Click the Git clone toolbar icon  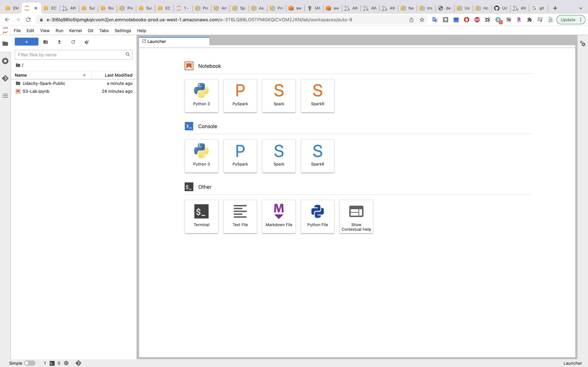87,42
